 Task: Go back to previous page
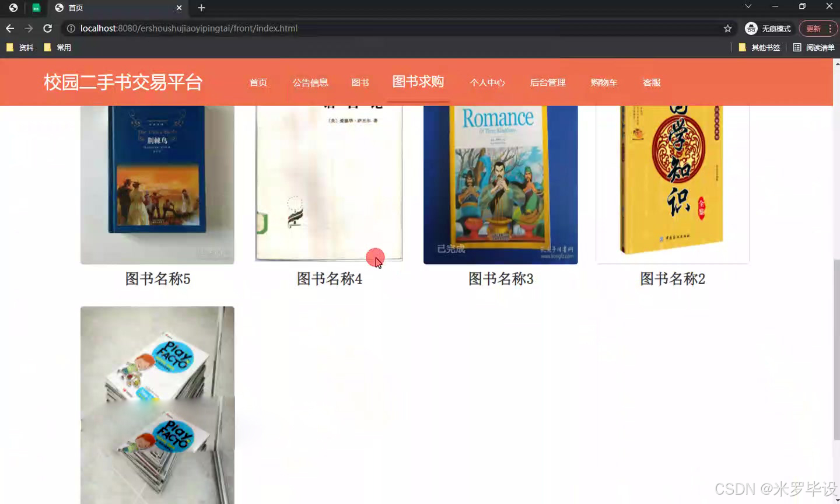pos(10,28)
